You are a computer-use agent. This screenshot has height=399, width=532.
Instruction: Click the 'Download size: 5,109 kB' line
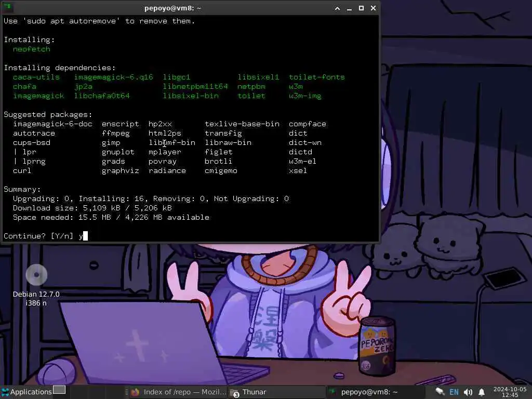[x=92, y=208]
